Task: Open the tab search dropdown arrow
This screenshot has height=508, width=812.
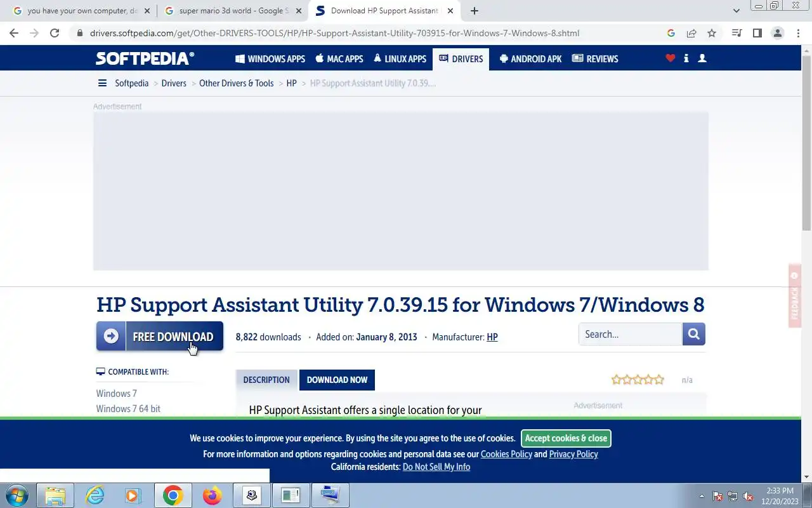Action: 737,11
